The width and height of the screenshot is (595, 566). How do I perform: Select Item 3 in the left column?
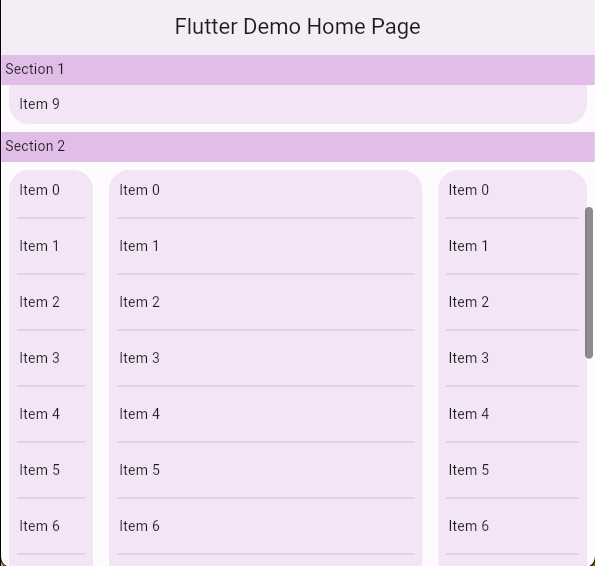pos(51,358)
